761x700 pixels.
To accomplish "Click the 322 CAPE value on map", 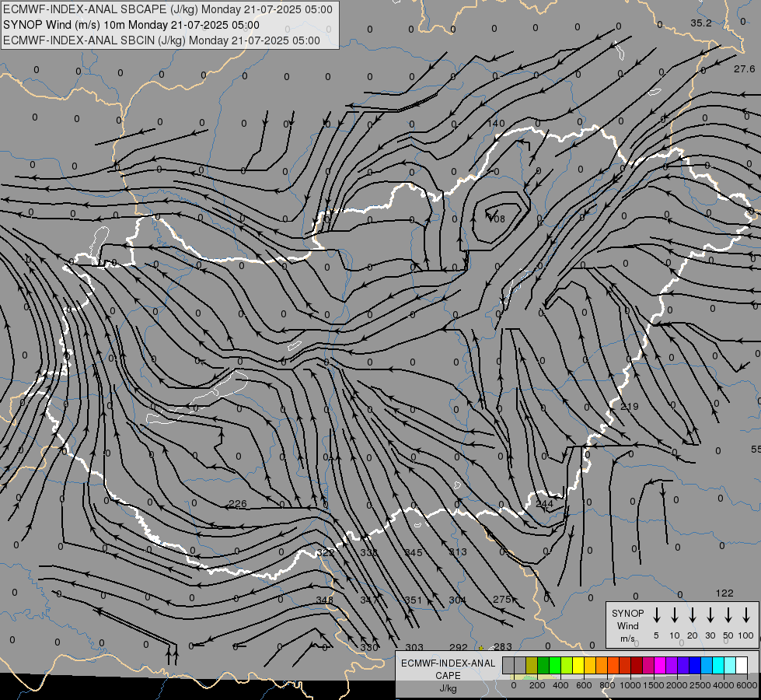I will click(x=326, y=552).
